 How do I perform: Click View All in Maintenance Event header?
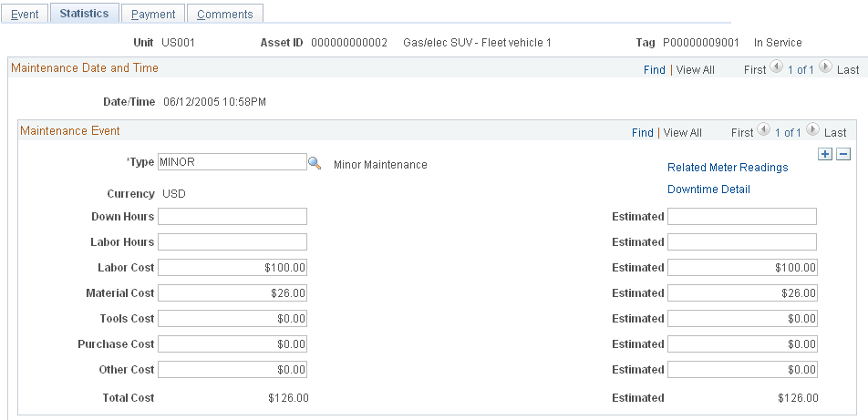[683, 132]
